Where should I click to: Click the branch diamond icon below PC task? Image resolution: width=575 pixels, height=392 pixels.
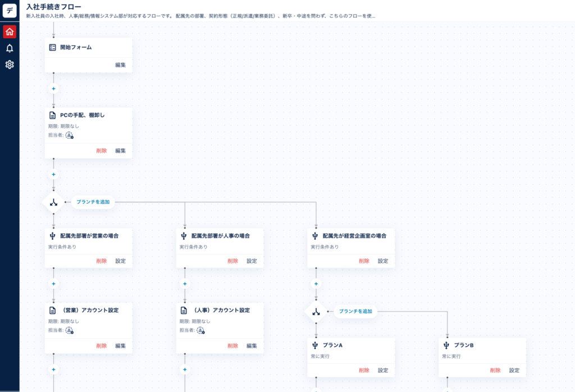pyautogui.click(x=54, y=202)
